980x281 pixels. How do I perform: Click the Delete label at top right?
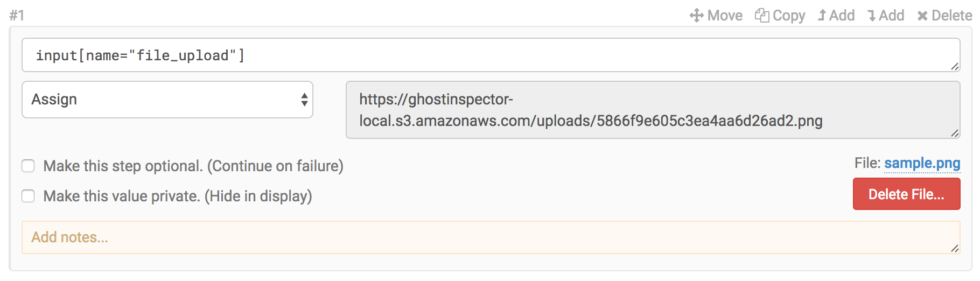[x=951, y=16]
